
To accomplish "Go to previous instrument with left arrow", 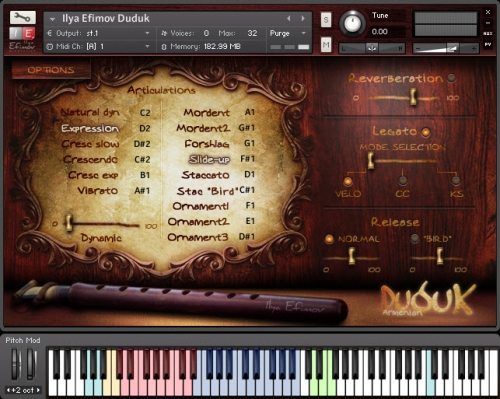I will coord(289,18).
